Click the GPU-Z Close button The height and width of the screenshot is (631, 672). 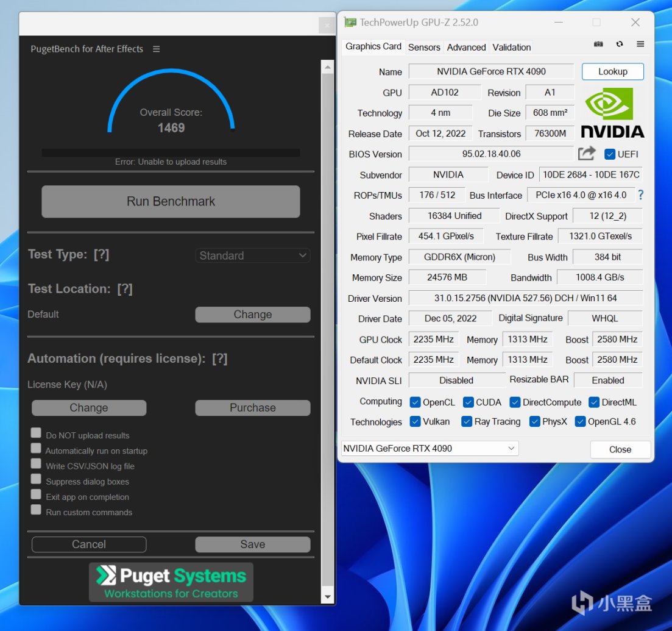point(620,449)
